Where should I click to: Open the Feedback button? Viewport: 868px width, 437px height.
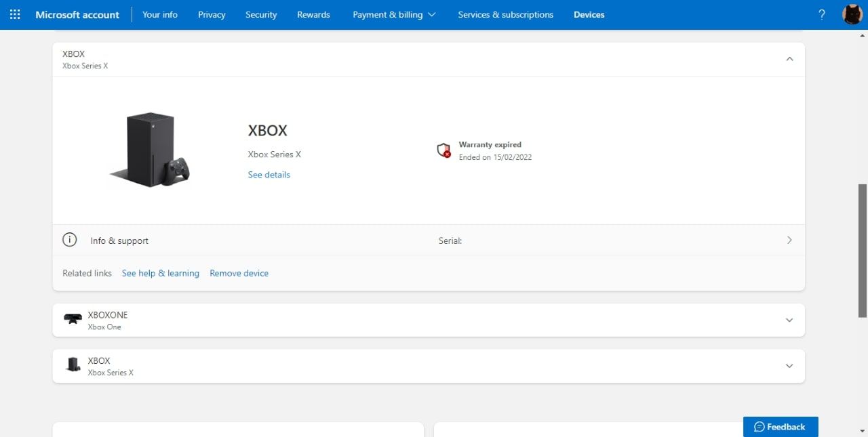(x=780, y=427)
